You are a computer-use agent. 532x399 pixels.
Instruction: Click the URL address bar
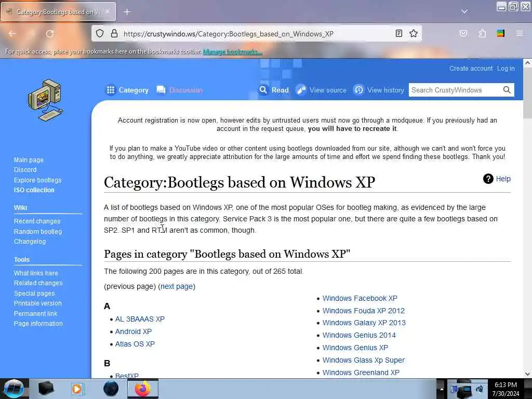click(x=256, y=34)
